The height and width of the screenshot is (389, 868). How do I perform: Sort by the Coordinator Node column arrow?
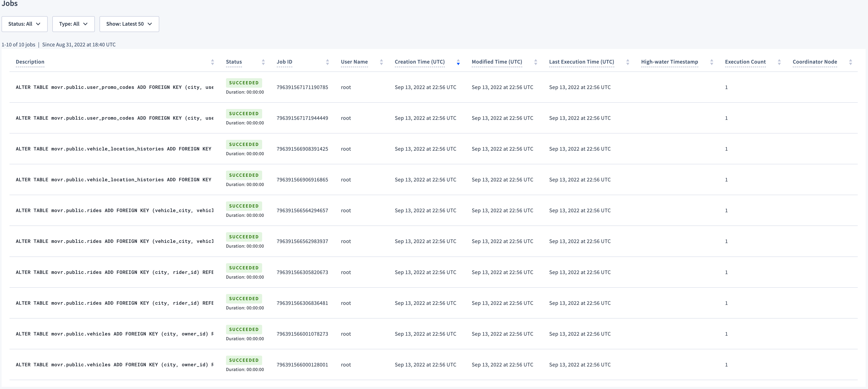tap(851, 62)
